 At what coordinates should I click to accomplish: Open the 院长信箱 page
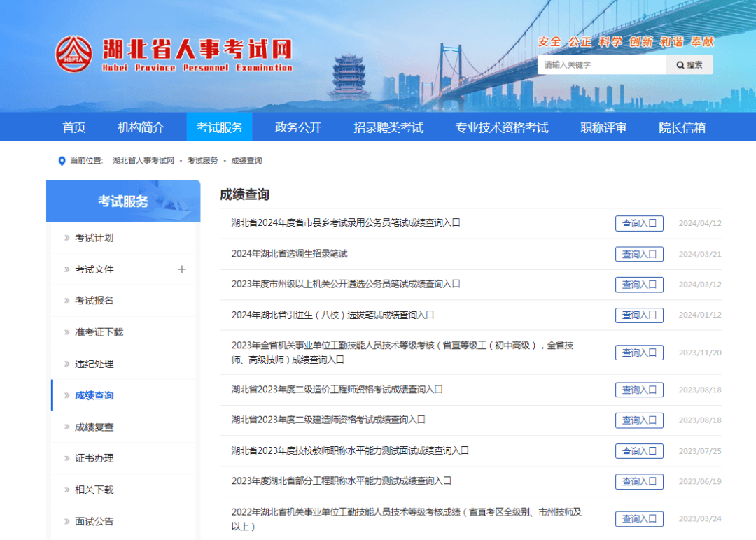(x=681, y=127)
